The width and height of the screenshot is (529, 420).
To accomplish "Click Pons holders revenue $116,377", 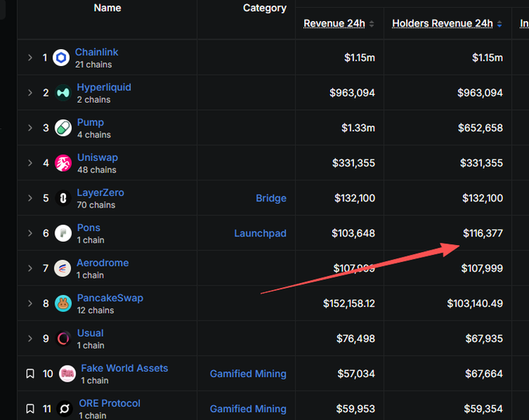I will [x=483, y=233].
